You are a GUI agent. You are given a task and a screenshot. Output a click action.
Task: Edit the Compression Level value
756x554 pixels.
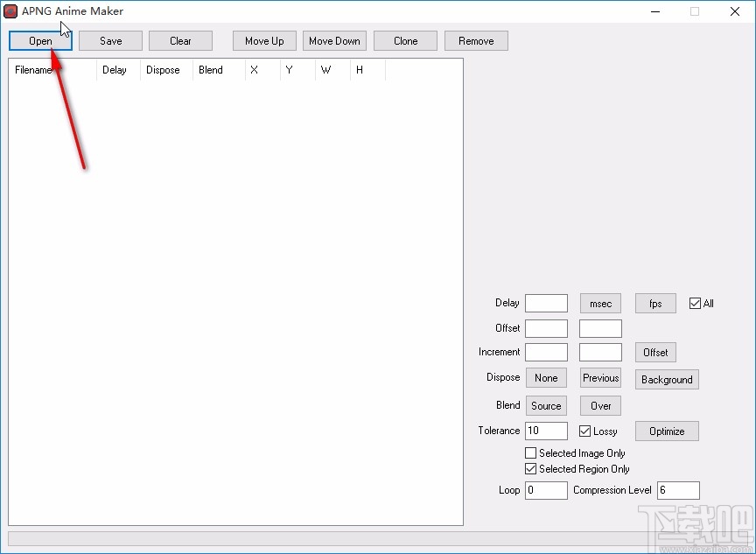pos(679,490)
